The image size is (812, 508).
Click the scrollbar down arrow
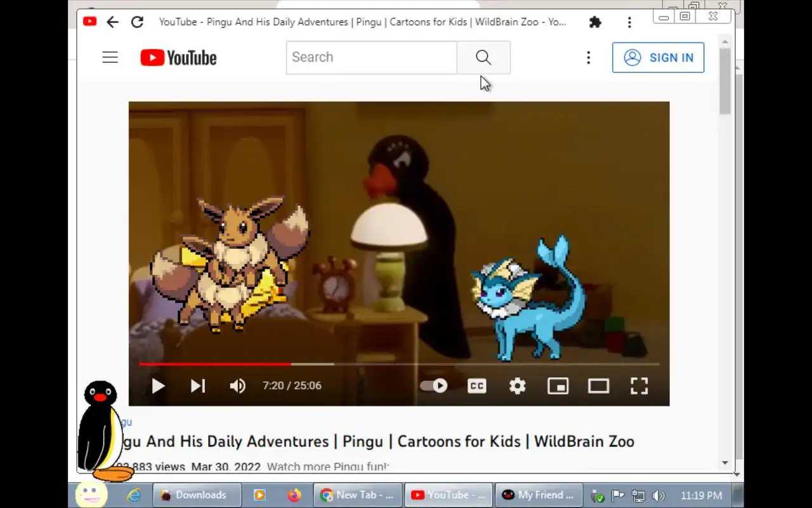coord(725,464)
